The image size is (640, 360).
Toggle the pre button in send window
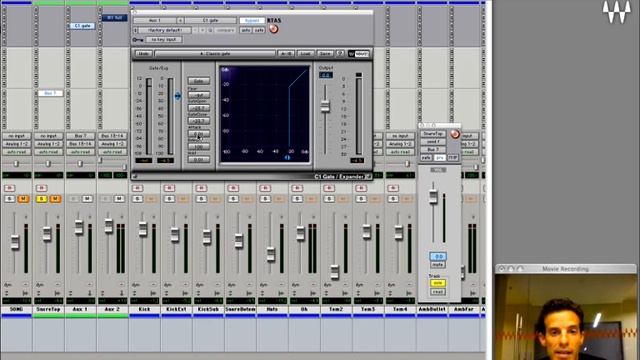coord(440,157)
